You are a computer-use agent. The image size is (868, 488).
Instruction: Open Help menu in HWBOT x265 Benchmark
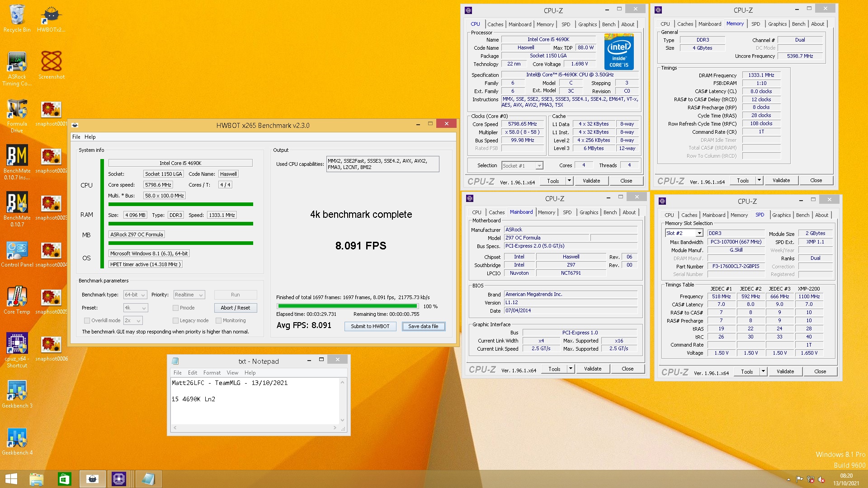coord(90,137)
